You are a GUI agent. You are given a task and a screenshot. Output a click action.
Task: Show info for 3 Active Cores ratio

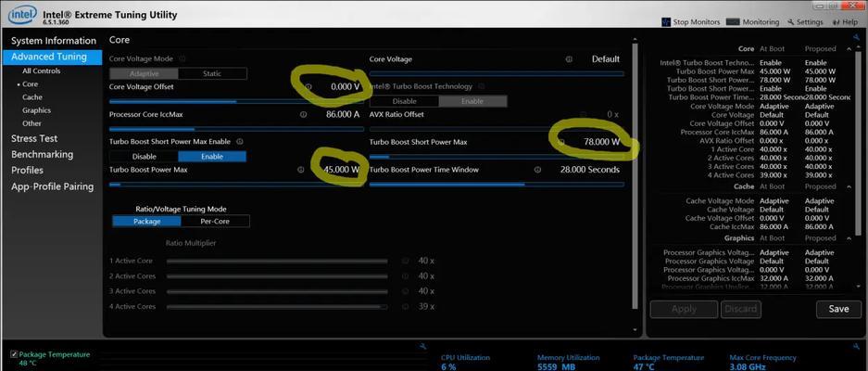pyautogui.click(x=405, y=291)
